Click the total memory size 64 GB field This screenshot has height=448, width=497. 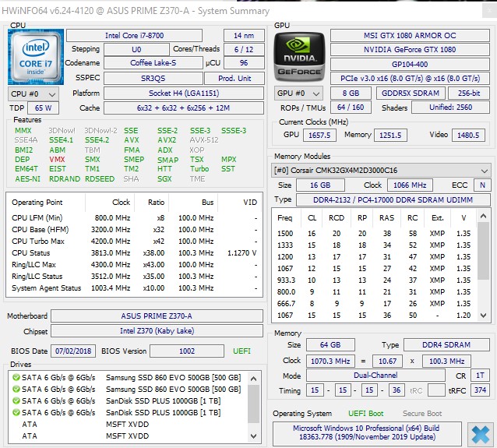(330, 345)
